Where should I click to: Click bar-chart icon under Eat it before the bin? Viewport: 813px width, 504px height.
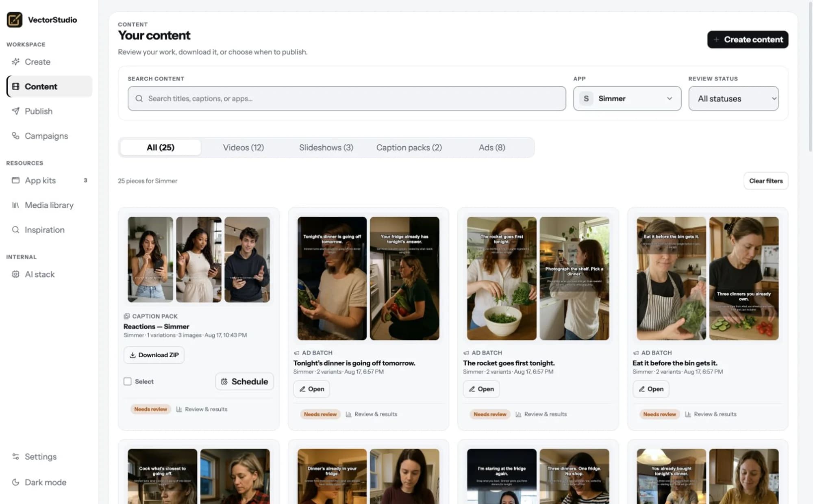(688, 414)
